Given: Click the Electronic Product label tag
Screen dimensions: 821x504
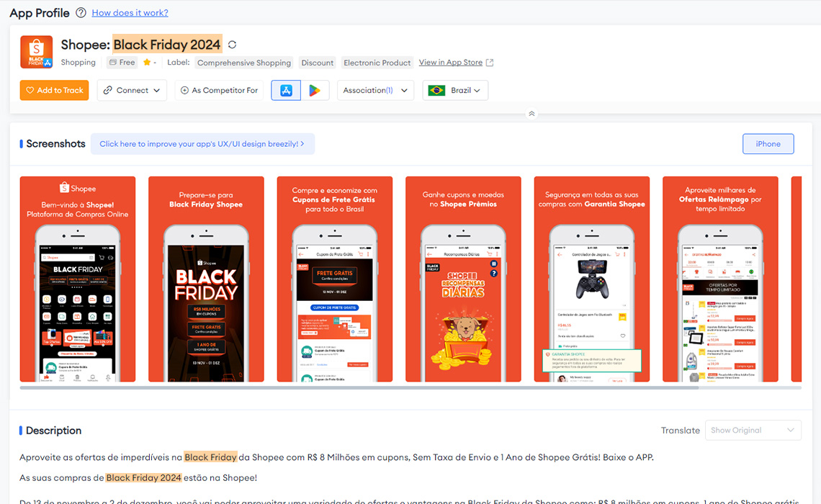Looking at the screenshot, I should pyautogui.click(x=377, y=63).
